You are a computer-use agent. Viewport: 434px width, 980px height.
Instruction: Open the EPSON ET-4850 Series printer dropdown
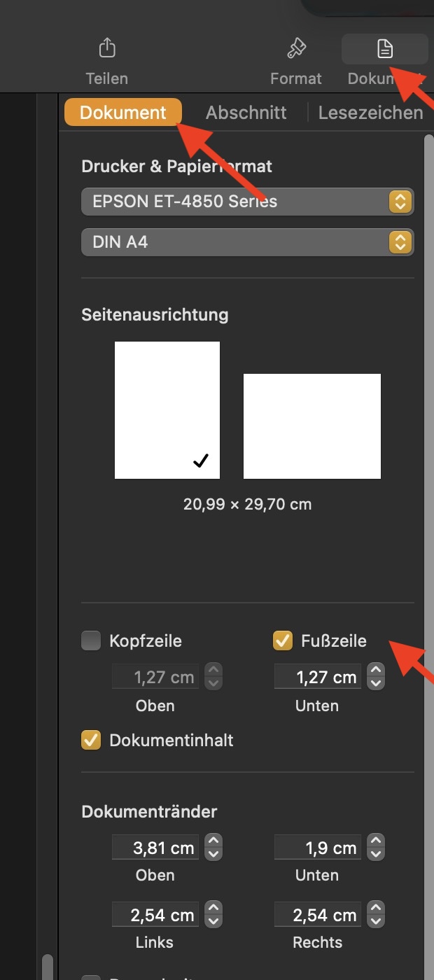point(247,202)
